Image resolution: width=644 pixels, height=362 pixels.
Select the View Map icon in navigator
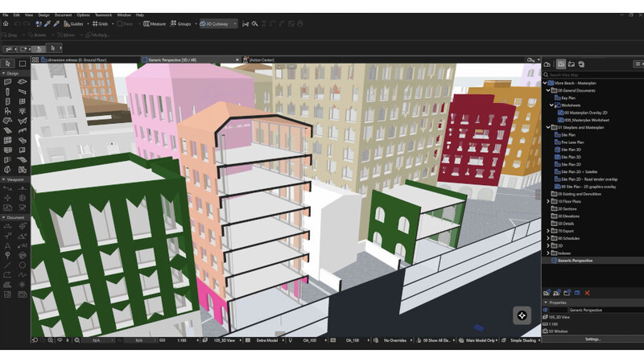(560, 64)
